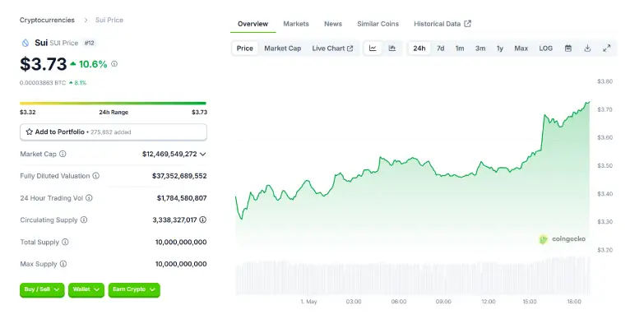The height and width of the screenshot is (319, 644).
Task: Open the Similar Coins tab
Action: (x=378, y=24)
